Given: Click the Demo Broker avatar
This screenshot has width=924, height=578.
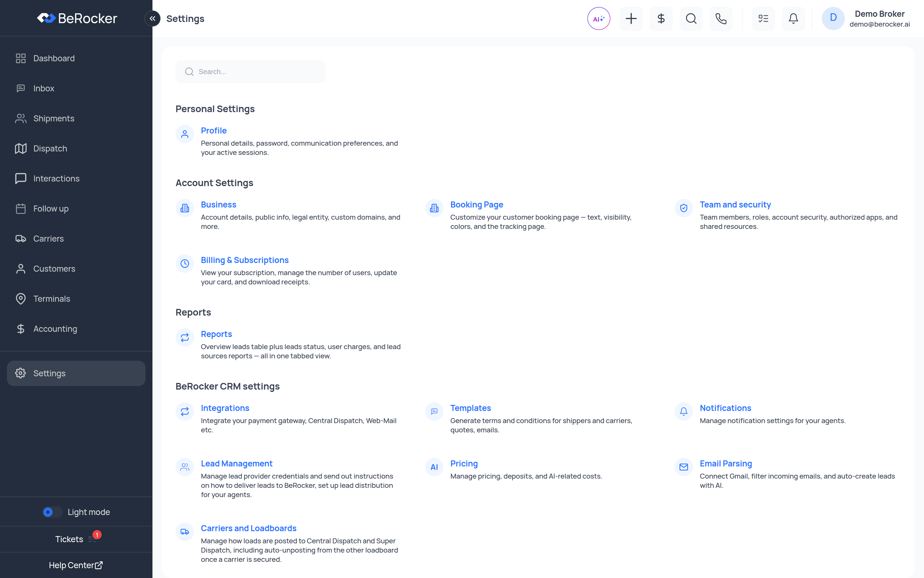Looking at the screenshot, I should pos(833,18).
